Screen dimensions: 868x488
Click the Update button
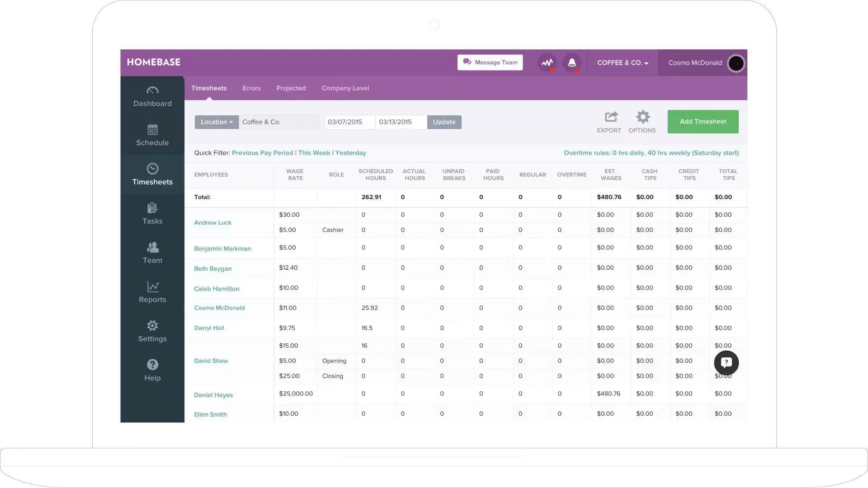[x=443, y=122]
